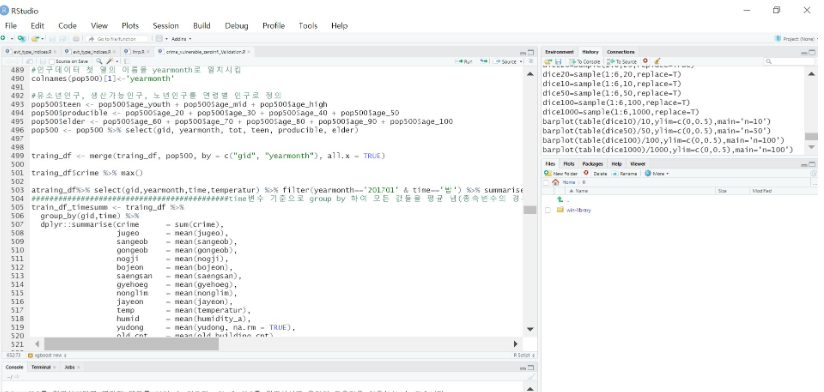The height and width of the screenshot is (392, 824).
Task: Click the new project icon in main toolbar
Action: pos(21,38)
